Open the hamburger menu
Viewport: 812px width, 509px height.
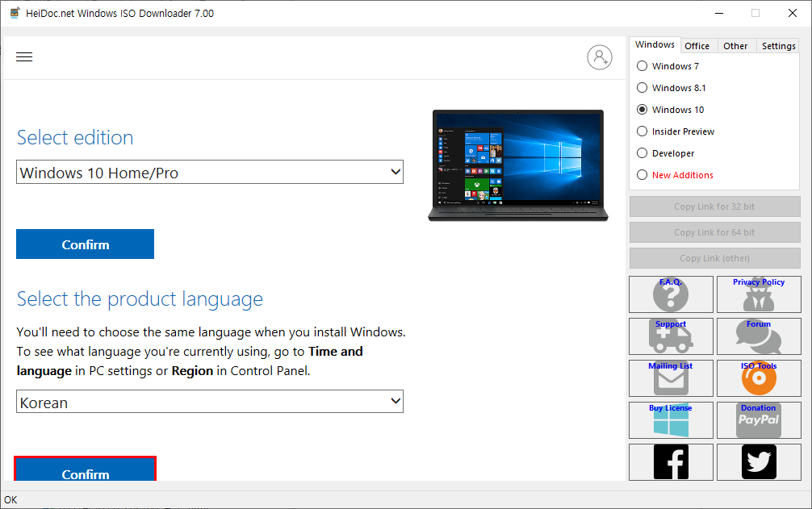[24, 57]
